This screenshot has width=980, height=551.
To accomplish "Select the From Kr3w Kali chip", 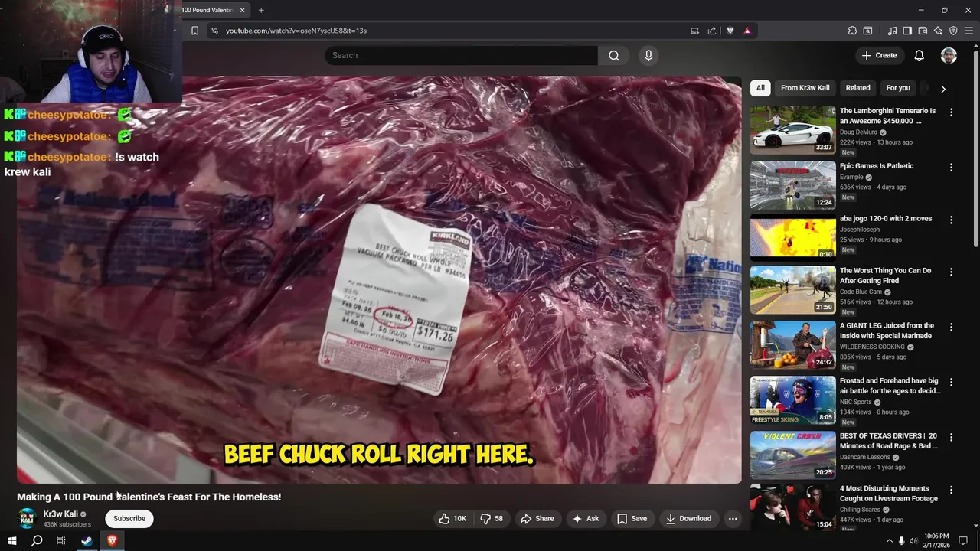I will click(x=805, y=88).
